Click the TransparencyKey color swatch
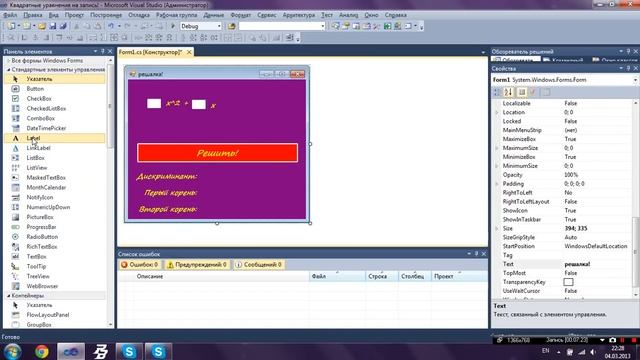The height and width of the screenshot is (360, 640). [x=568, y=282]
